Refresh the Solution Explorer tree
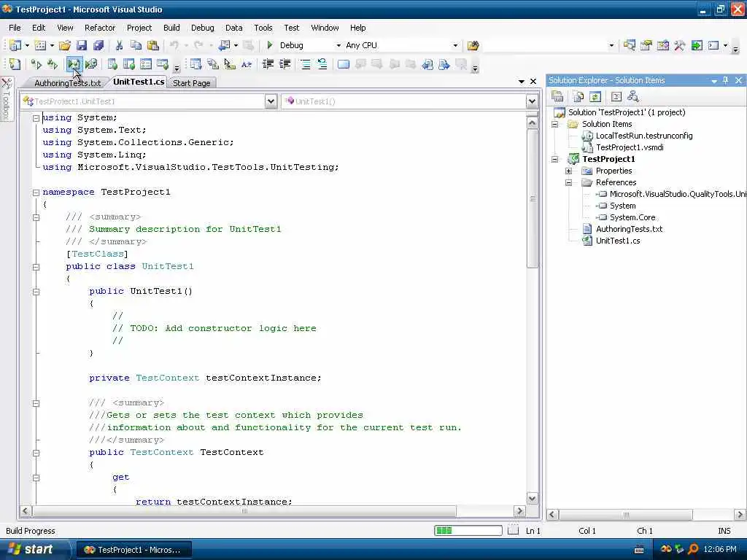 click(x=595, y=97)
